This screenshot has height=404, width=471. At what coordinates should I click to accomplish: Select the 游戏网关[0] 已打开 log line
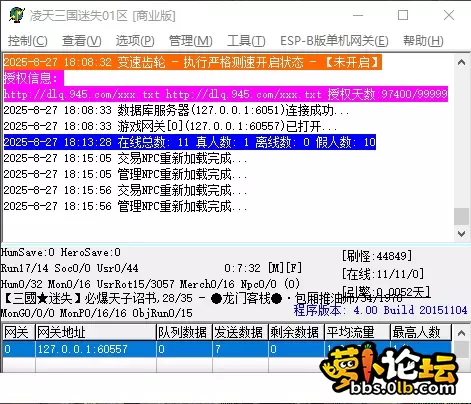tap(170, 126)
